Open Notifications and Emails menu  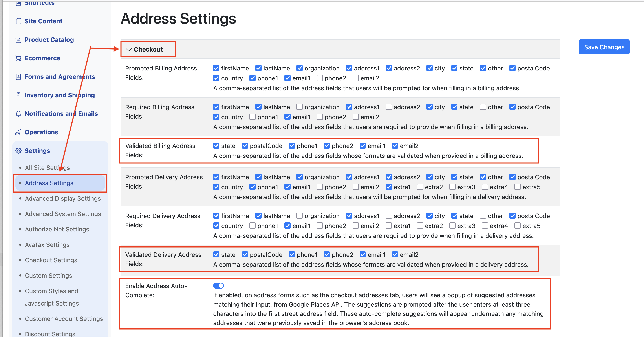61,114
